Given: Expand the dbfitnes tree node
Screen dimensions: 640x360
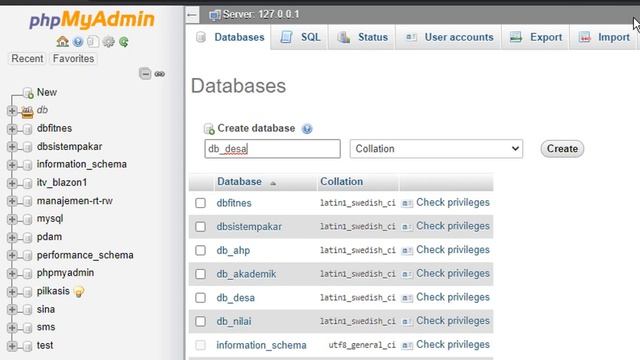Looking at the screenshot, I should tap(12, 129).
